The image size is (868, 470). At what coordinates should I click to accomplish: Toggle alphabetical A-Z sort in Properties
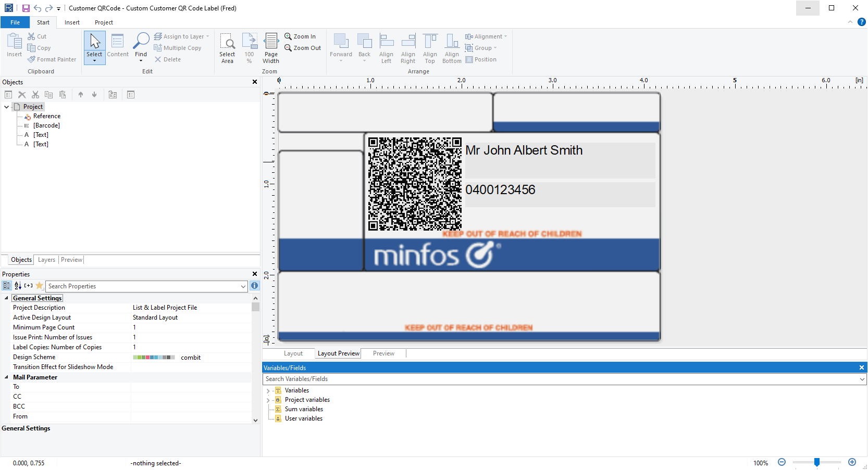click(18, 286)
